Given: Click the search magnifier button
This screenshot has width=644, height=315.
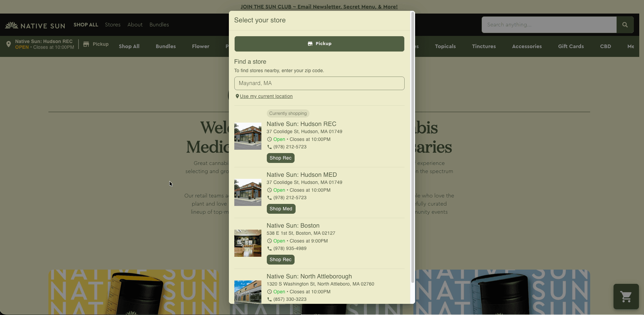Looking at the screenshot, I should (x=625, y=25).
